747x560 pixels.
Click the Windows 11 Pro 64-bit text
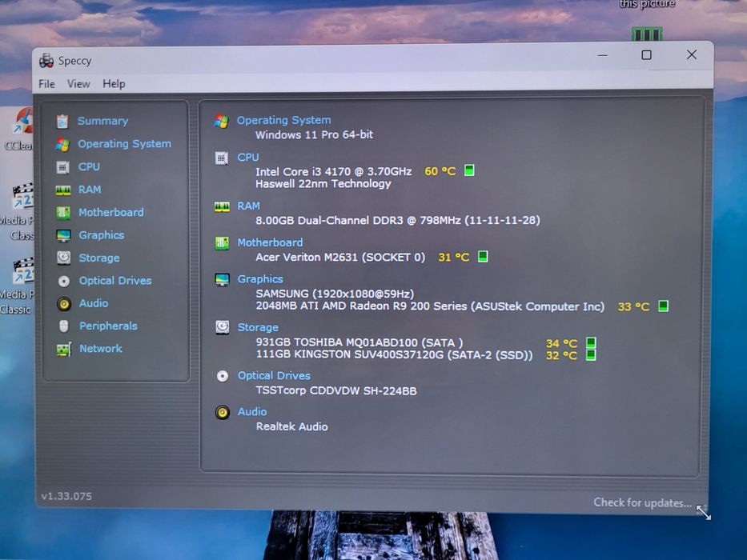(x=314, y=134)
